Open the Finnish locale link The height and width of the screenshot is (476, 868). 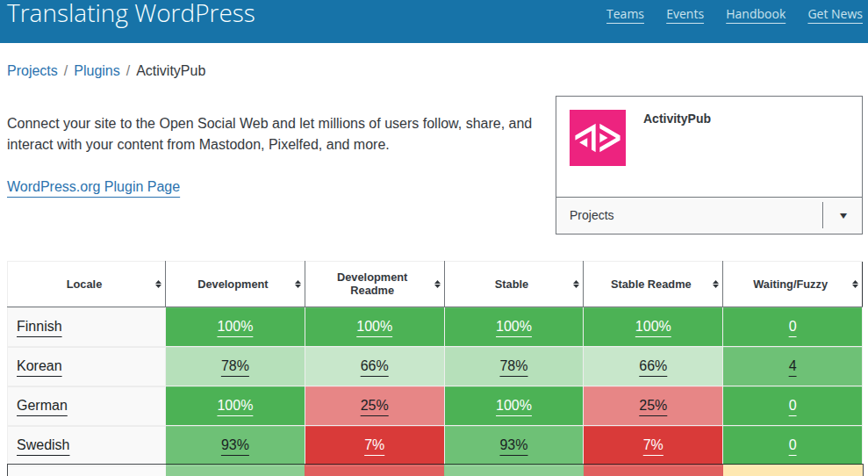pos(39,327)
